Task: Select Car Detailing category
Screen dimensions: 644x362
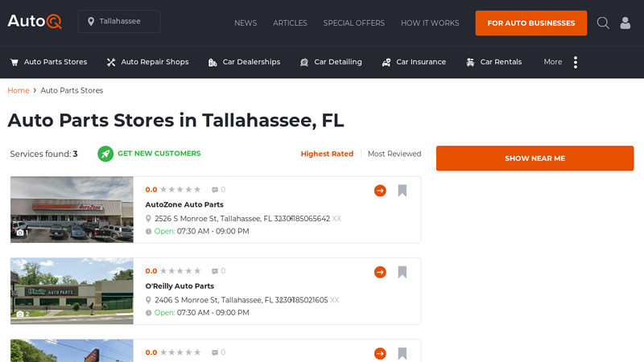Action: [x=338, y=62]
